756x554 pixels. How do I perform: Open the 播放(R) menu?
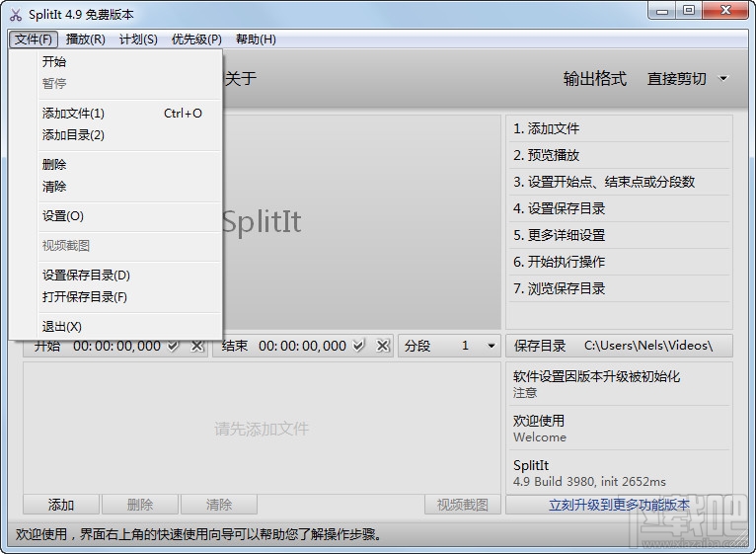pyautogui.click(x=85, y=40)
